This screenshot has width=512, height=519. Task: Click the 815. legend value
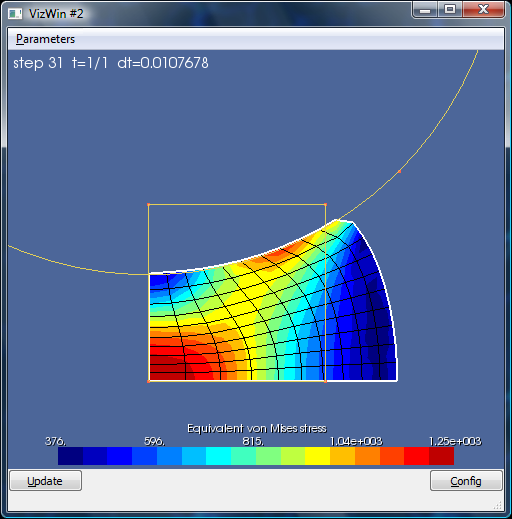point(253,441)
